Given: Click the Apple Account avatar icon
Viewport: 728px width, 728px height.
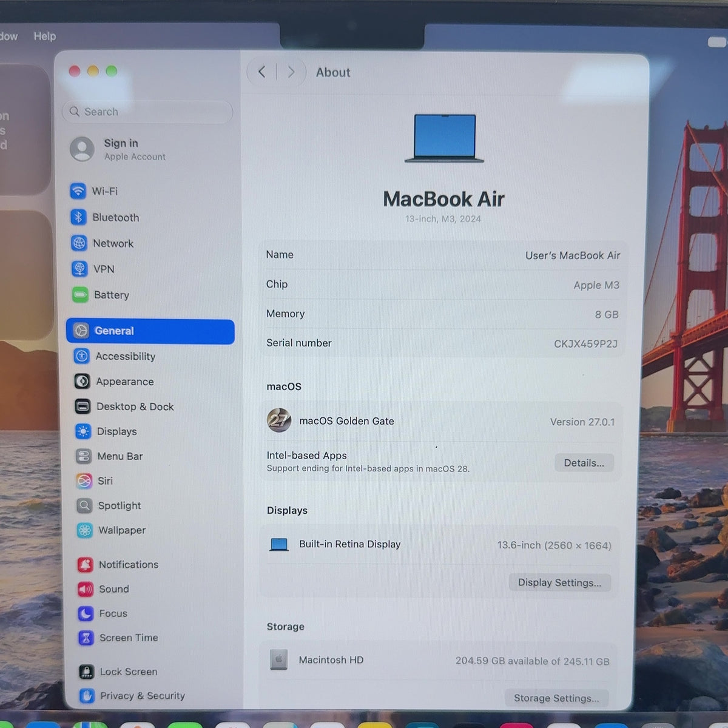Looking at the screenshot, I should pyautogui.click(x=82, y=149).
